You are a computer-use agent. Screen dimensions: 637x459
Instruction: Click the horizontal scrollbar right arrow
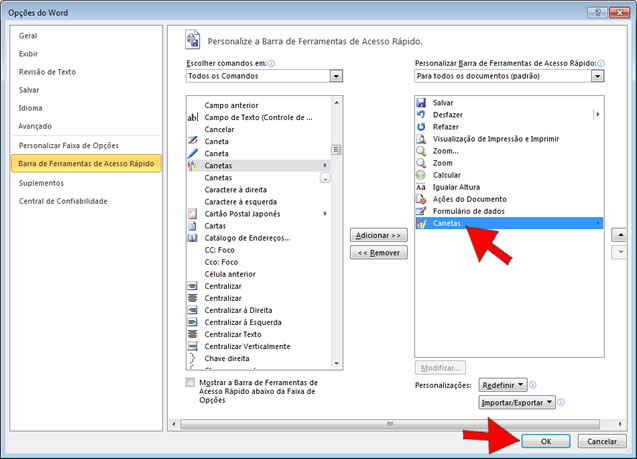pos(620,424)
